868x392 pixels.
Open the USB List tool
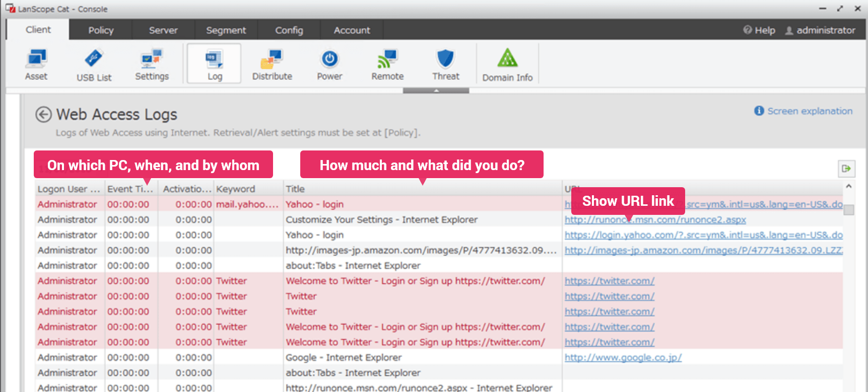(x=94, y=64)
